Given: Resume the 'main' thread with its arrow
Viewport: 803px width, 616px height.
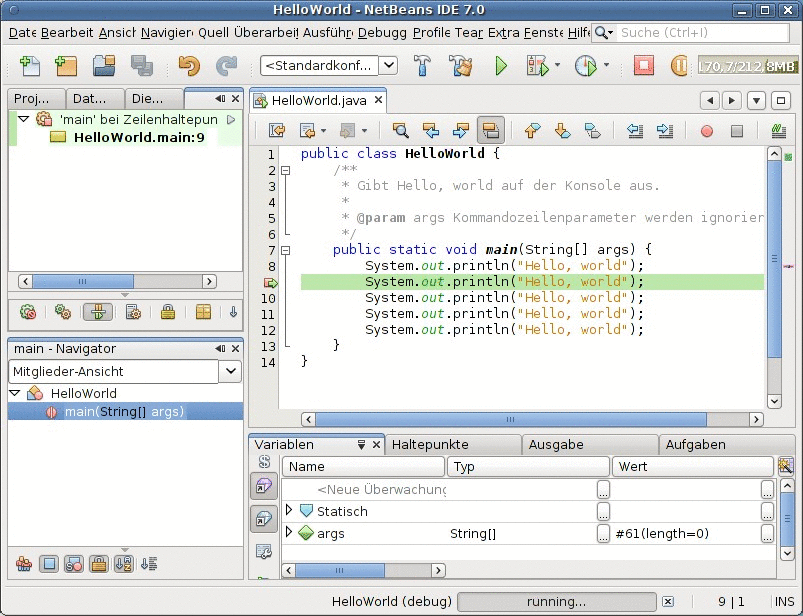Looking at the screenshot, I should [x=231, y=119].
